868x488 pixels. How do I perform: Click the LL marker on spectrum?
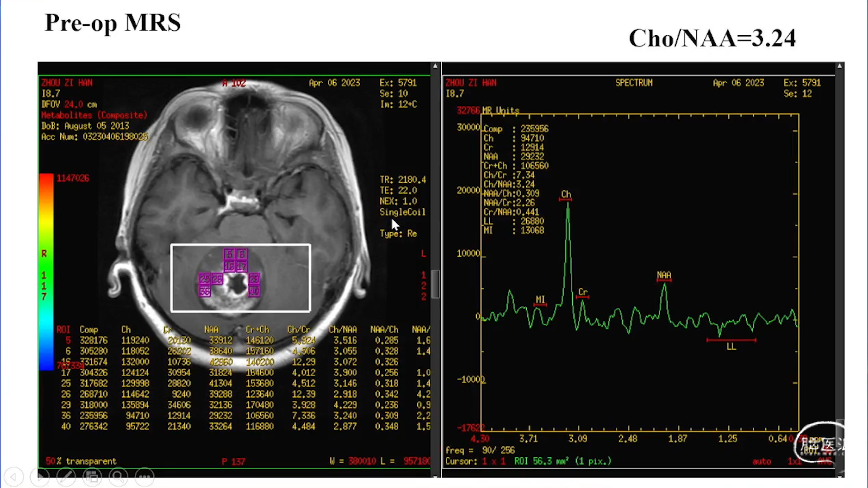pyautogui.click(x=731, y=347)
